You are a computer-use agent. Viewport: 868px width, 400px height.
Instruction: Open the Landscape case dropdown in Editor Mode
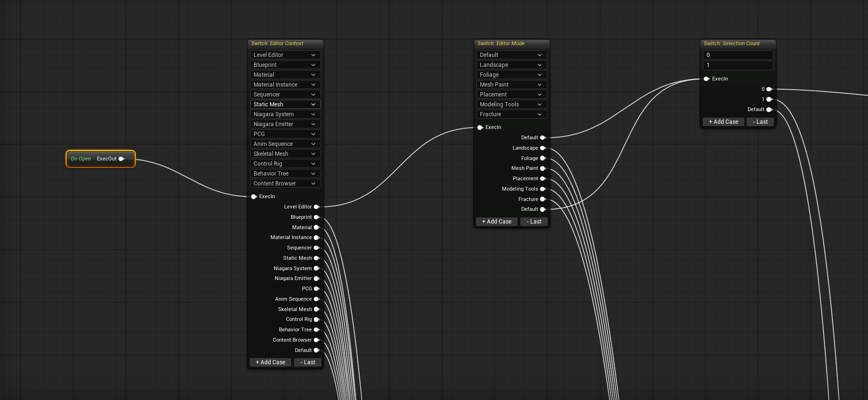pos(511,65)
